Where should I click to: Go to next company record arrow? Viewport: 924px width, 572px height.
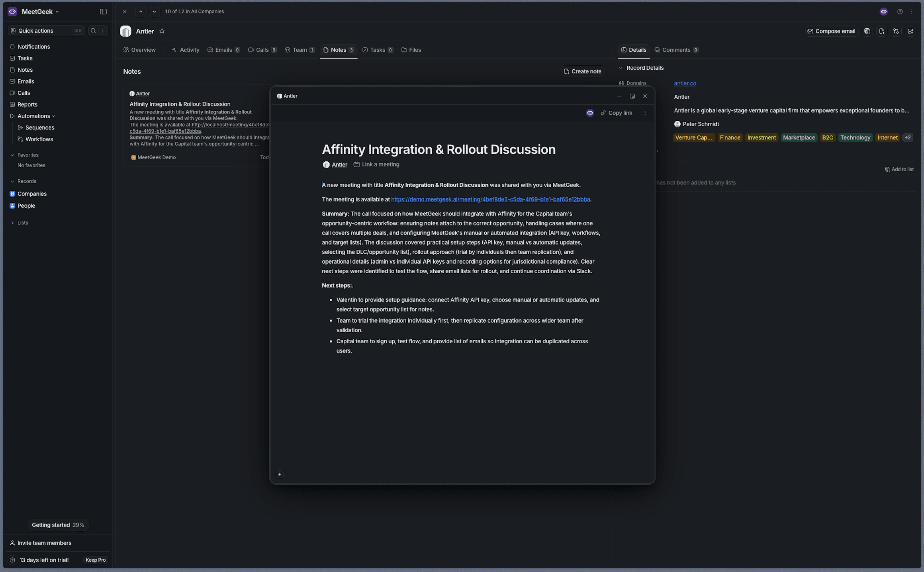[x=154, y=12]
